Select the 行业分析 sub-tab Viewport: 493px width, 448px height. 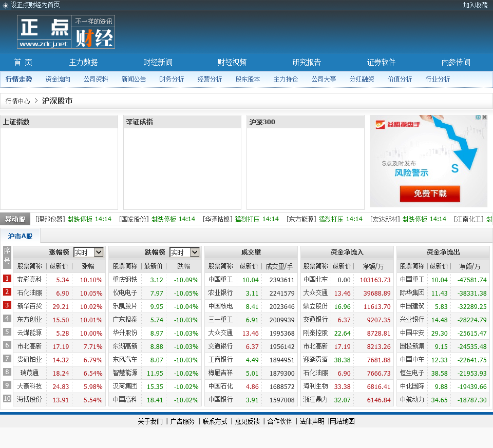(438, 79)
